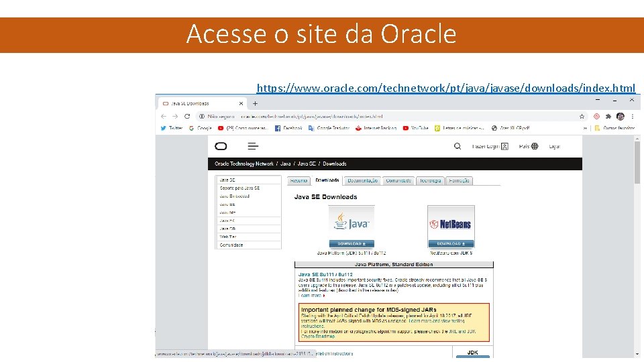This screenshot has height=362, width=644.
Task: Open the Internet Banking bookmark
Action: click(x=376, y=128)
